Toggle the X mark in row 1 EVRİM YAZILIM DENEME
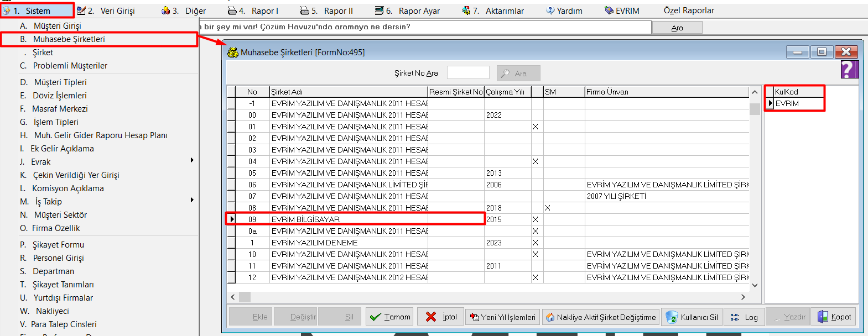The image size is (868, 336). tap(535, 243)
